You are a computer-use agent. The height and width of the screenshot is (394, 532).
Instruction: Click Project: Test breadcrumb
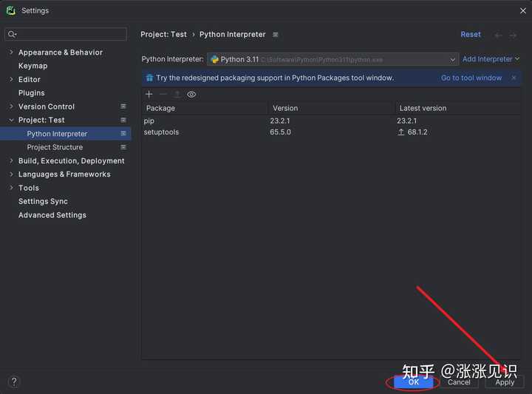pyautogui.click(x=163, y=35)
